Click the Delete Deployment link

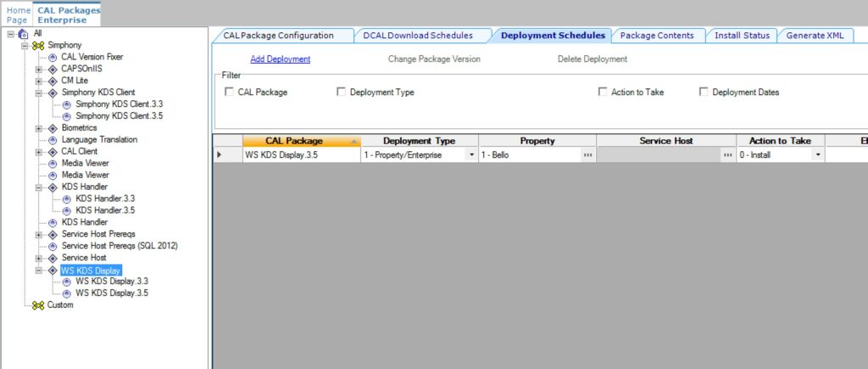[593, 59]
